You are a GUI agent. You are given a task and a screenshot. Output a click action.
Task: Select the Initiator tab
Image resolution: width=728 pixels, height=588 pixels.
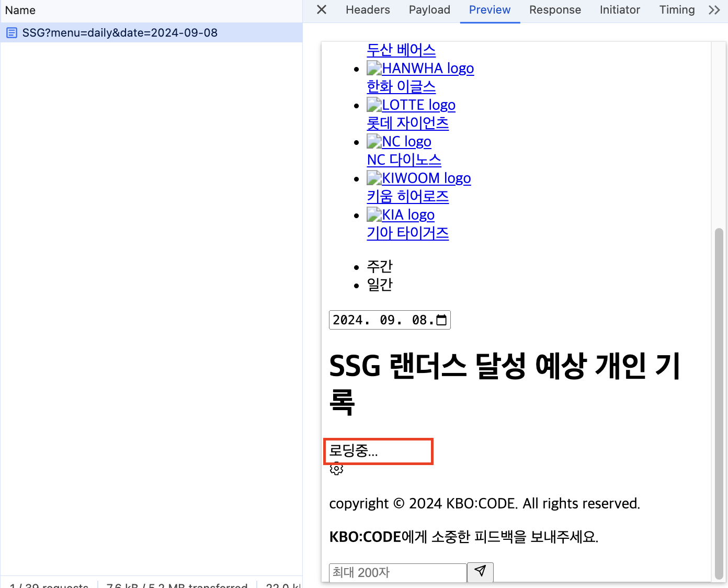coord(619,9)
